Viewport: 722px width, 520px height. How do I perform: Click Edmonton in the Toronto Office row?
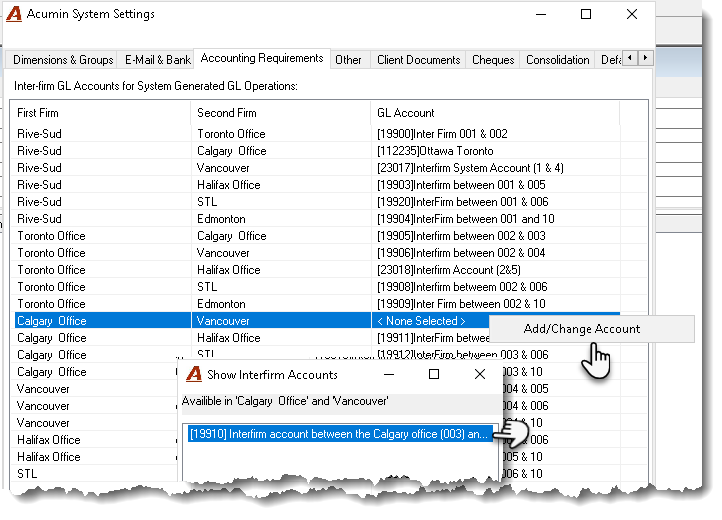click(221, 304)
